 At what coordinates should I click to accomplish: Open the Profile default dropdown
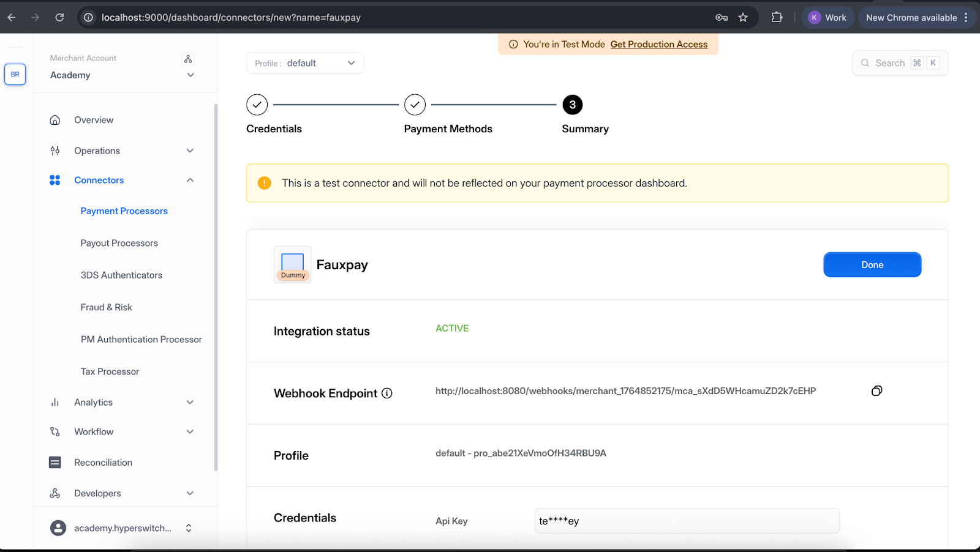304,63
